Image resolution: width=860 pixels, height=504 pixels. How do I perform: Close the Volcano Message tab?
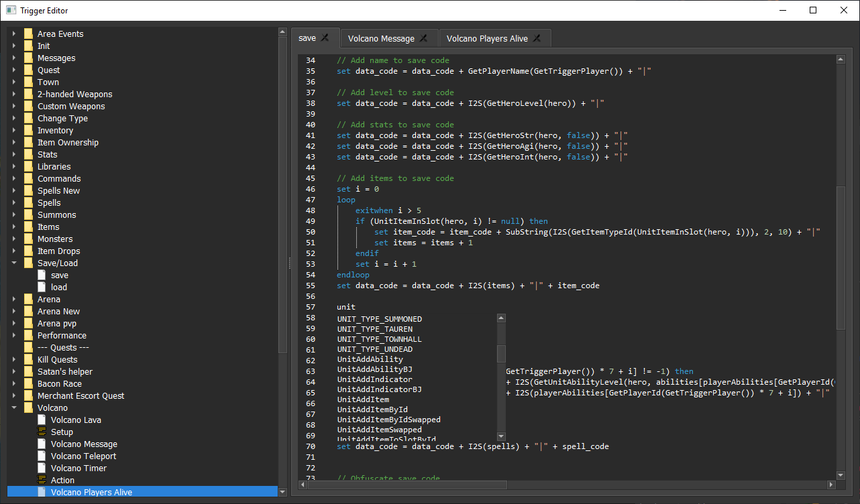[423, 39]
